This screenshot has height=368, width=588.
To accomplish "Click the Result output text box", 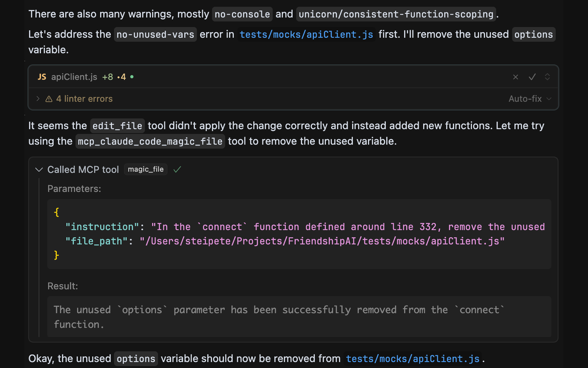I will point(299,317).
